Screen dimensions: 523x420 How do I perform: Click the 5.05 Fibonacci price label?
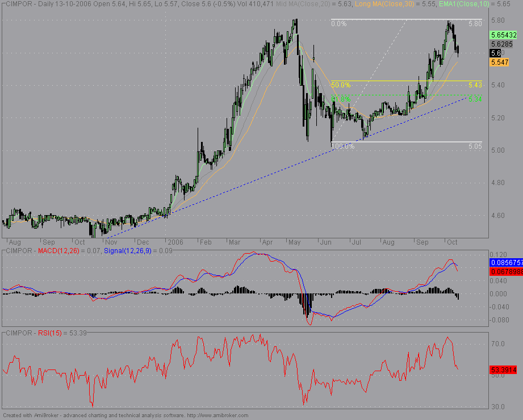pyautogui.click(x=475, y=146)
